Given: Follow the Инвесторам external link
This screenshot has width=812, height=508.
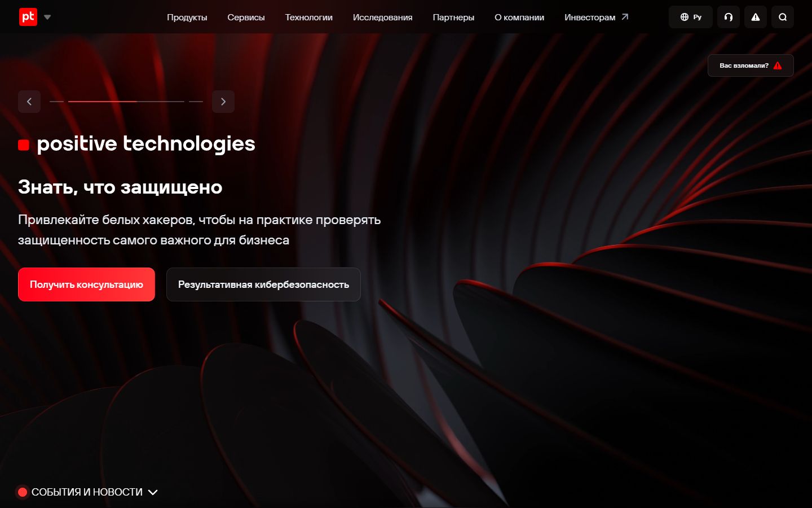Looking at the screenshot, I should [x=596, y=17].
